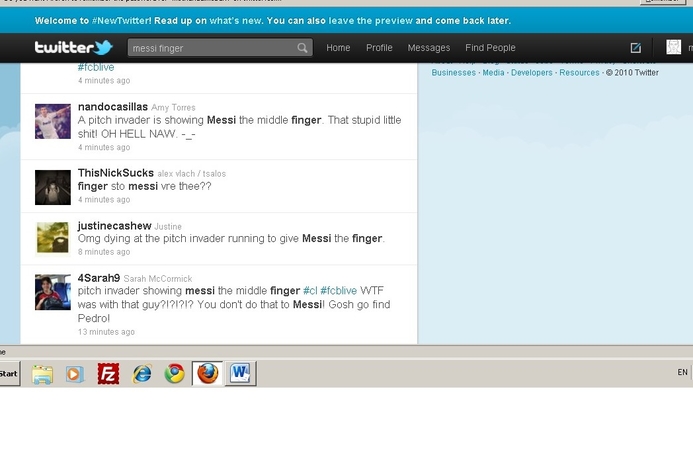Open the Businesses footer link

click(x=453, y=72)
